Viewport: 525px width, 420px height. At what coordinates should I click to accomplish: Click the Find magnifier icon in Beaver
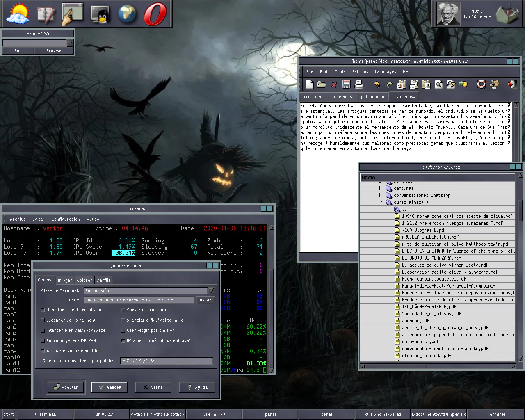point(439,84)
